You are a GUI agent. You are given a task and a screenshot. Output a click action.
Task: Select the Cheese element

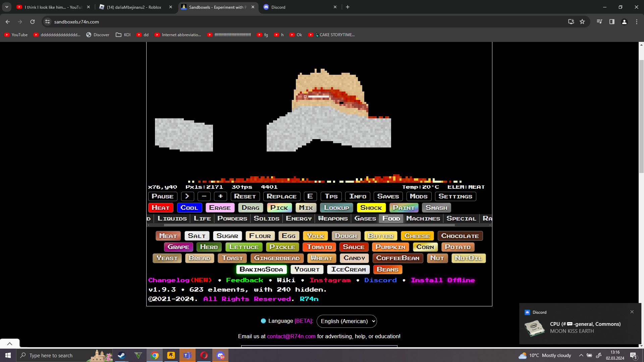[417, 236]
